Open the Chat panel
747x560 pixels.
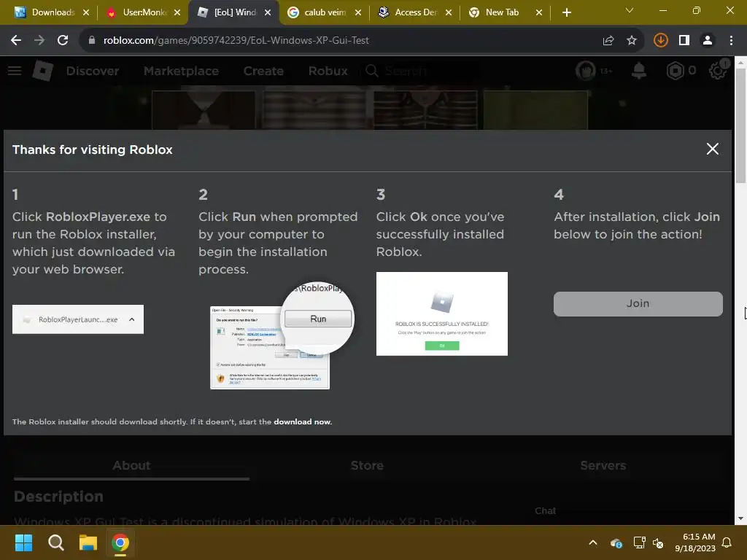[x=545, y=511]
